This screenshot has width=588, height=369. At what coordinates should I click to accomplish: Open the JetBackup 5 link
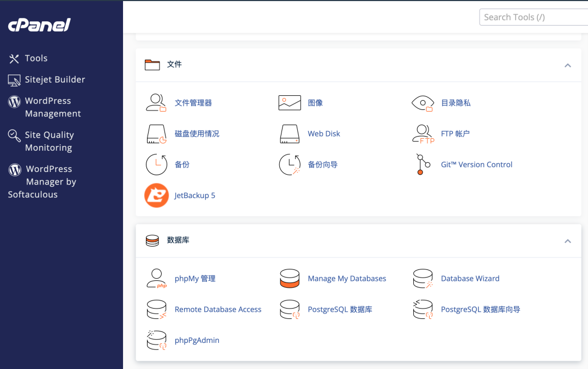pyautogui.click(x=194, y=195)
